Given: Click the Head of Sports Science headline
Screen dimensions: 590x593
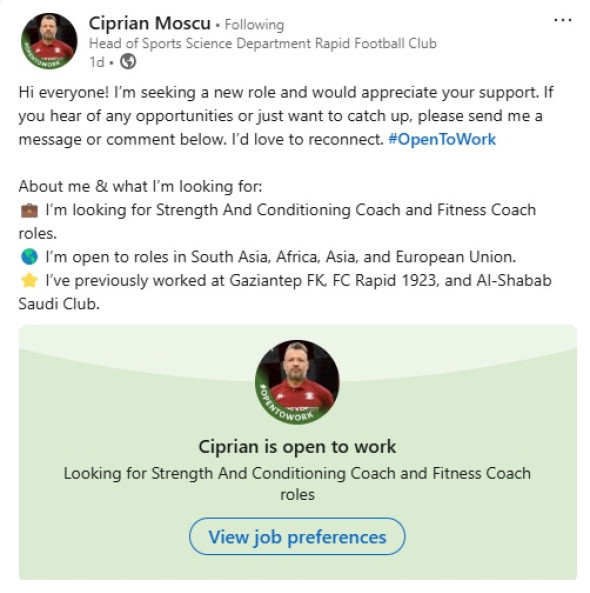Looking at the screenshot, I should [262, 43].
